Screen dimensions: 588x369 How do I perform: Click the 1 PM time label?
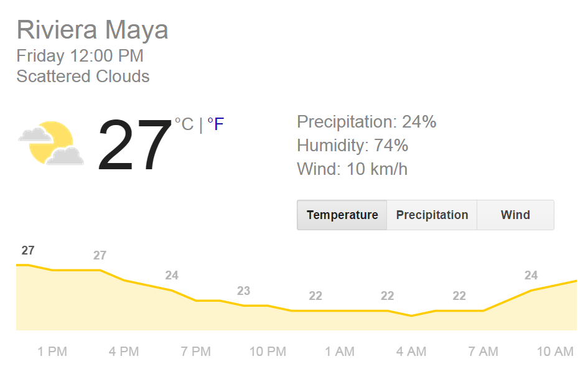tap(52, 352)
